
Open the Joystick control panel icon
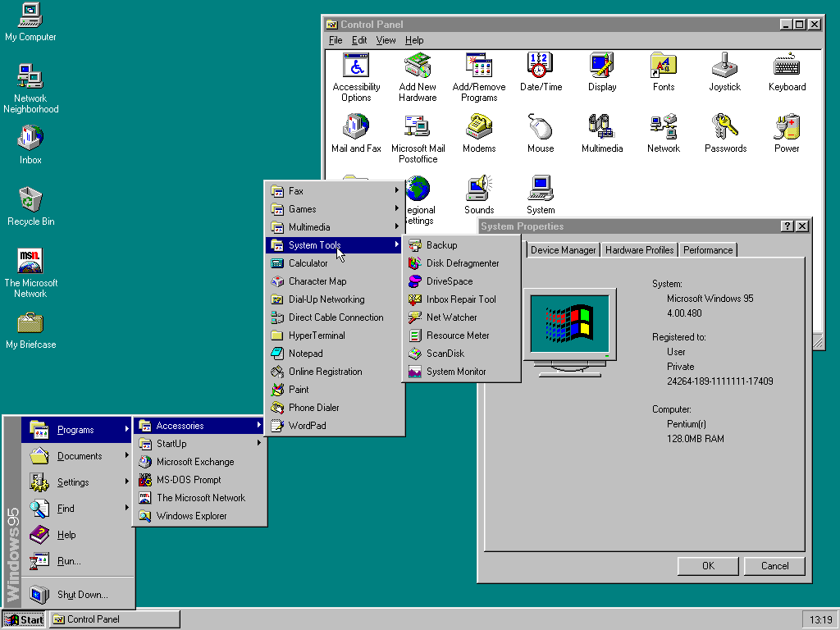point(724,66)
